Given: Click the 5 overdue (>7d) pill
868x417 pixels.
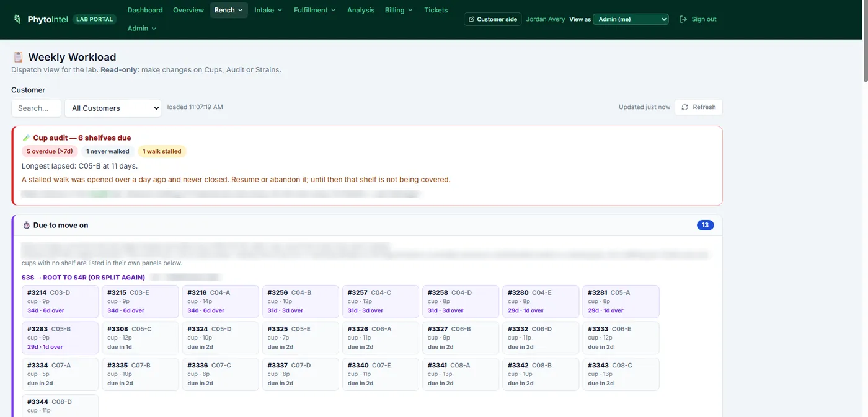Looking at the screenshot, I should coord(50,151).
